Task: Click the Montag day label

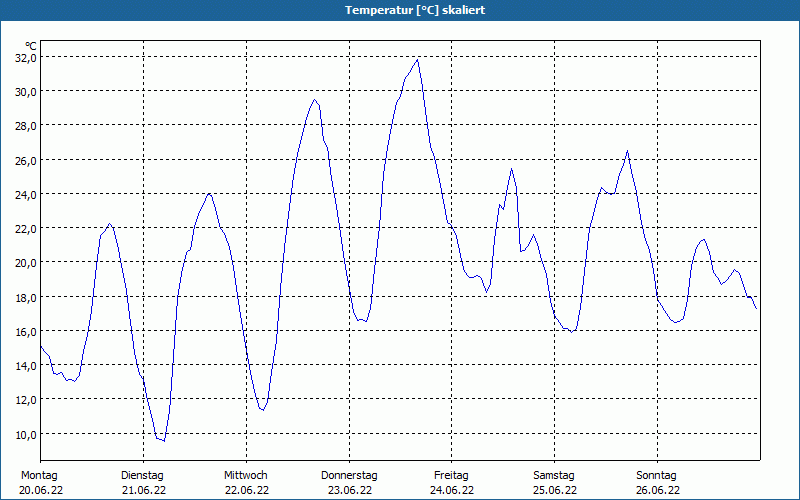Action: point(40,475)
